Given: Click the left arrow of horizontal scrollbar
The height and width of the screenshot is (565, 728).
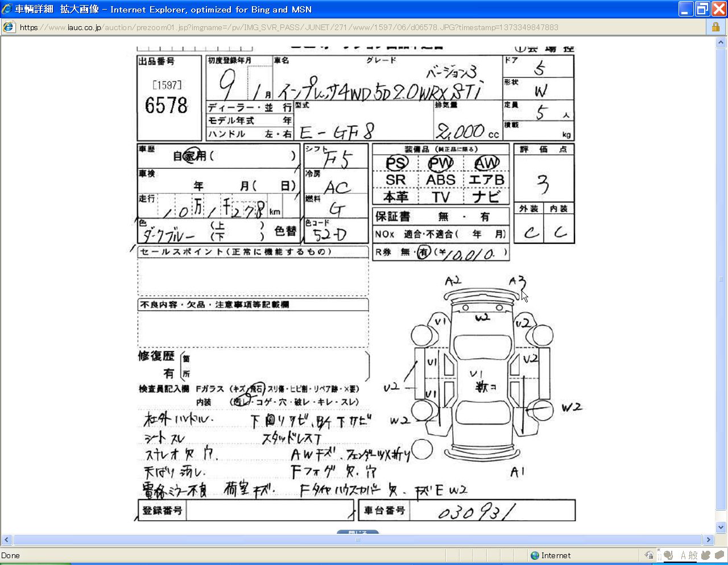Looking at the screenshot, I should [7, 539].
